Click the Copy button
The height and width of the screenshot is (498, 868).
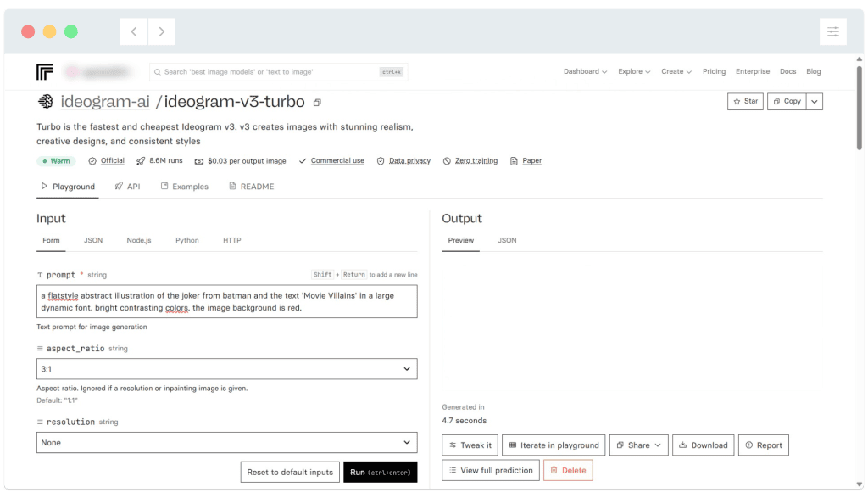(787, 101)
